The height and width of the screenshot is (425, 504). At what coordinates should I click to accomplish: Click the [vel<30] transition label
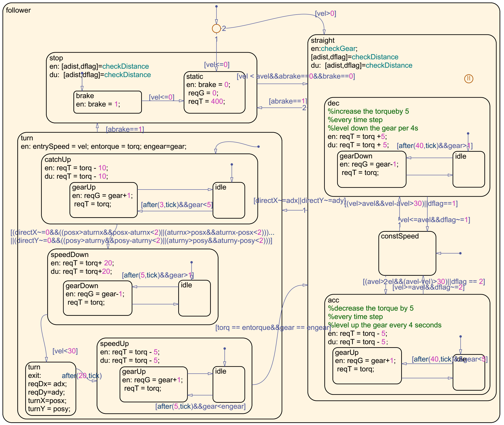click(x=65, y=351)
